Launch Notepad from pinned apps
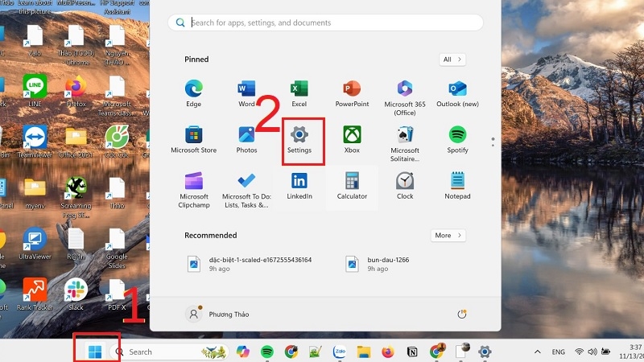 tap(457, 186)
